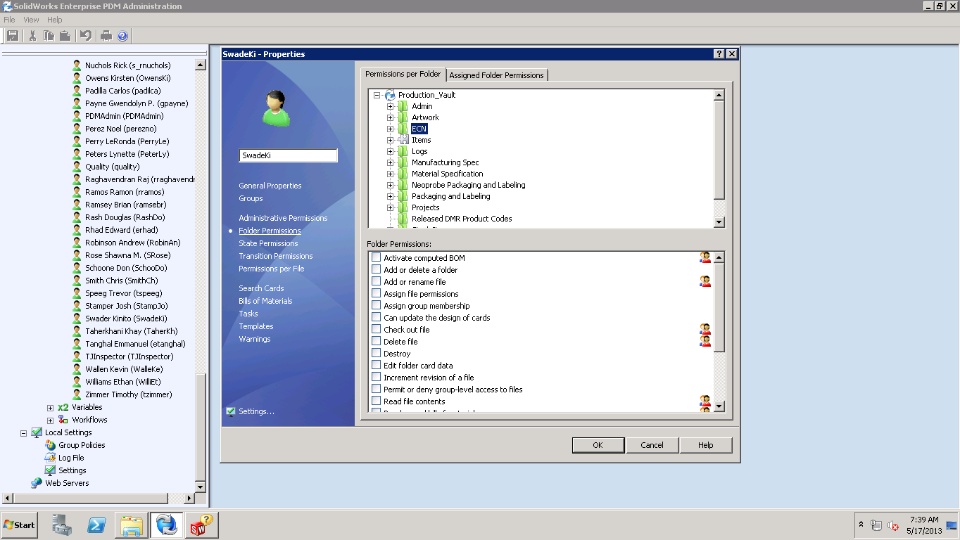Image resolution: width=960 pixels, height=540 pixels.
Task: Click the Web Servers icon
Action: [x=37, y=483]
